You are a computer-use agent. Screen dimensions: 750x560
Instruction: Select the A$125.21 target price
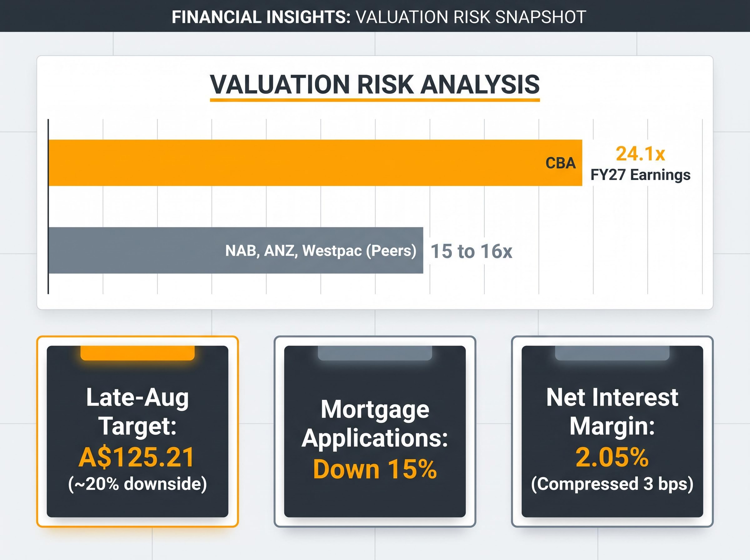pyautogui.click(x=137, y=457)
